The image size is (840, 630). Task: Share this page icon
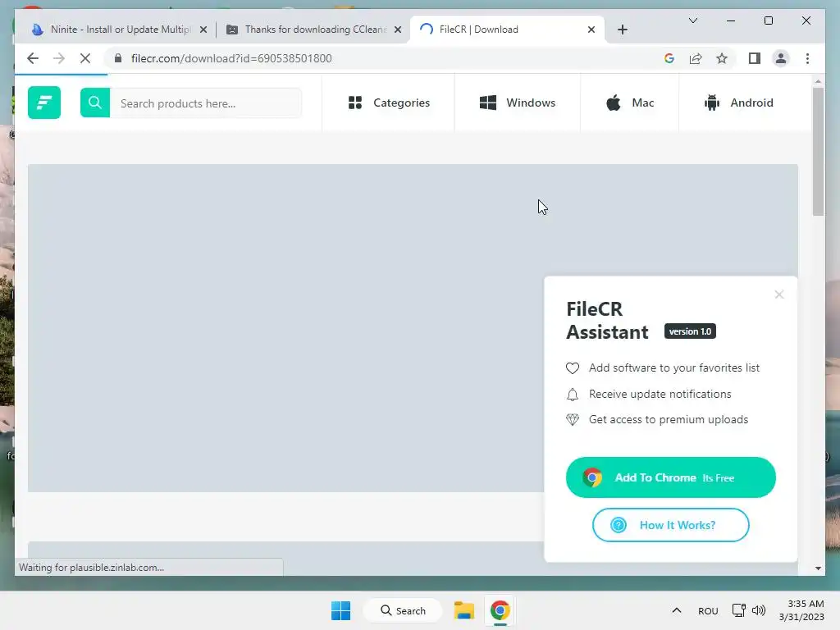[x=696, y=58]
